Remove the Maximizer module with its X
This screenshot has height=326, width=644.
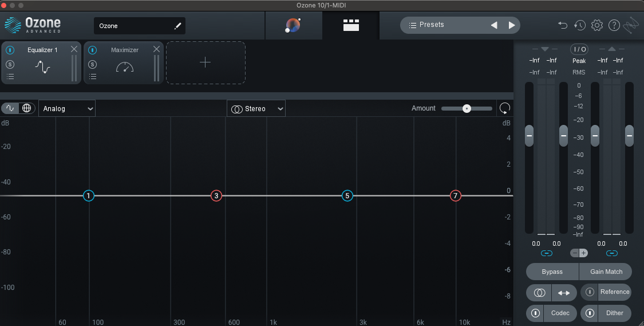156,49
